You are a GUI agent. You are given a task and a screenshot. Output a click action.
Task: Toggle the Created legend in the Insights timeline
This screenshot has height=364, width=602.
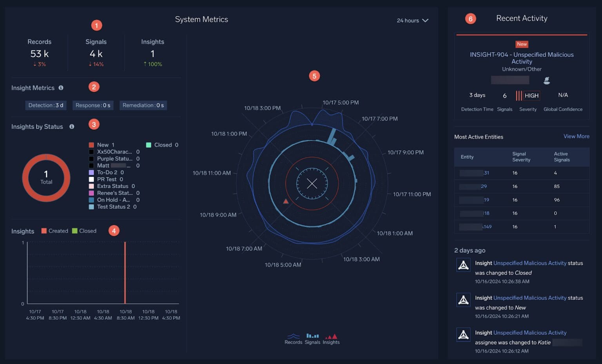tap(55, 231)
